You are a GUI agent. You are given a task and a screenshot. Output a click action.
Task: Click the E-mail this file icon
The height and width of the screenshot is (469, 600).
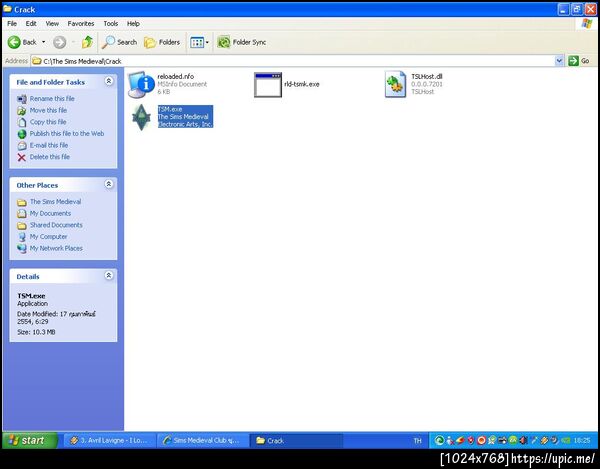pos(22,146)
